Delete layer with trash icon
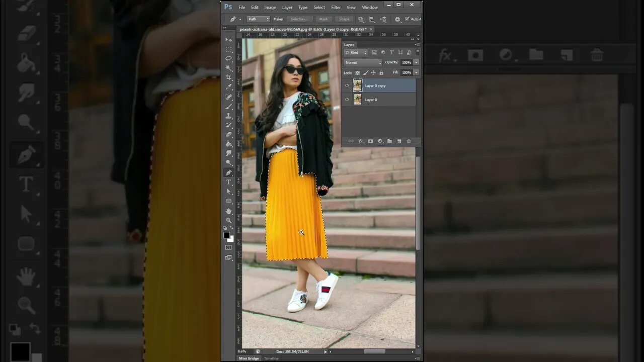Viewport: 644px width, 362px height. (x=409, y=141)
